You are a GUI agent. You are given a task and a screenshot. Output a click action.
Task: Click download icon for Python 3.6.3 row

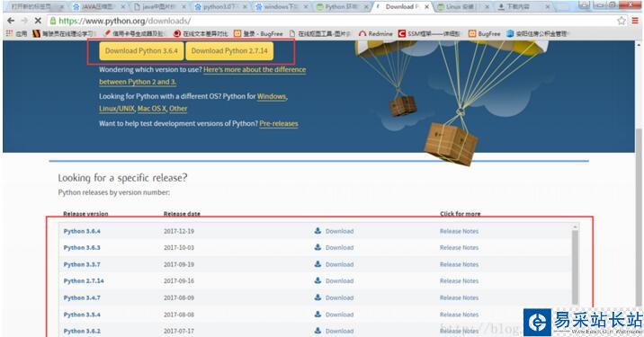click(x=318, y=247)
